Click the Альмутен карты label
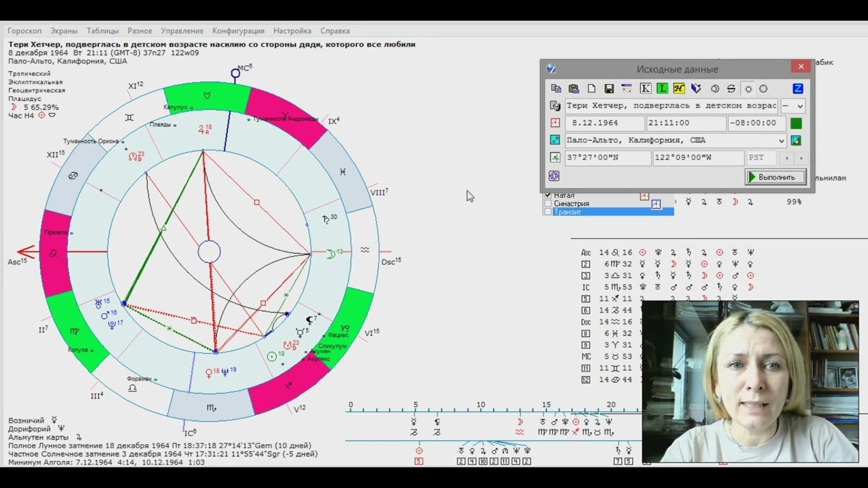868x488 pixels. [x=40, y=437]
